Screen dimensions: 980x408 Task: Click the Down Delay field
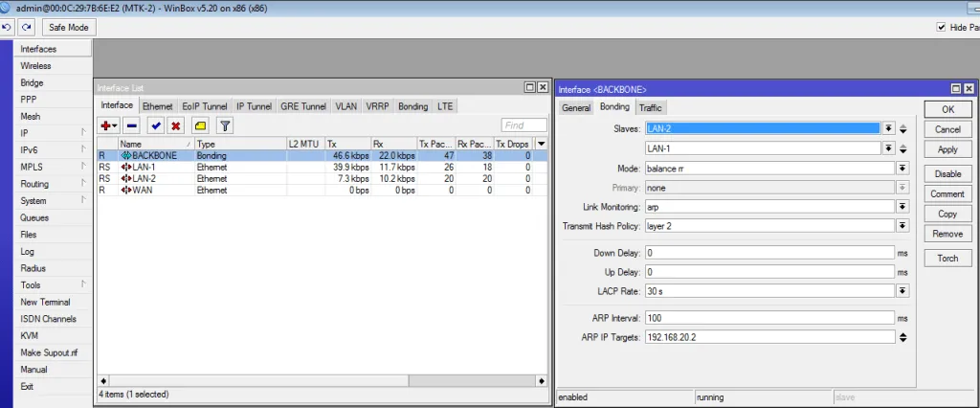click(x=770, y=253)
